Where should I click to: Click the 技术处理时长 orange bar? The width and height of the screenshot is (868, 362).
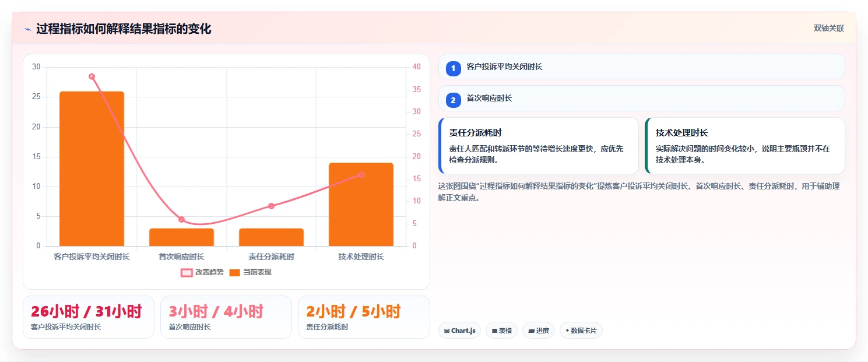361,205
